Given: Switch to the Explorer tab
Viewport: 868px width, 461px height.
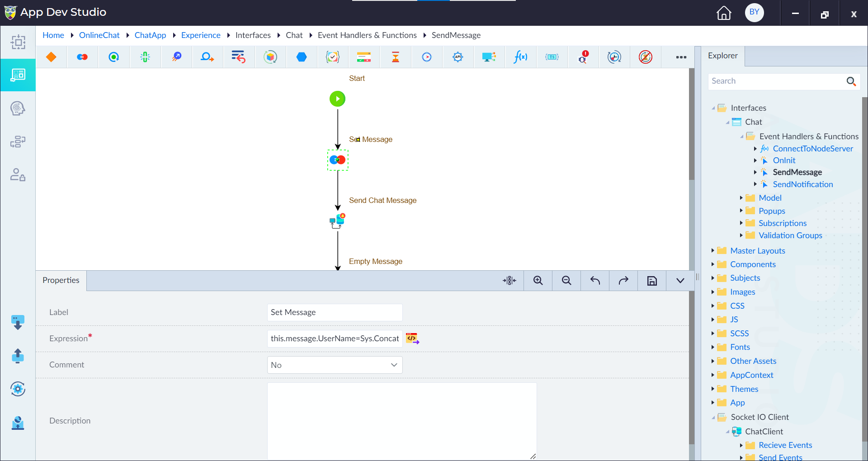Looking at the screenshot, I should 722,56.
